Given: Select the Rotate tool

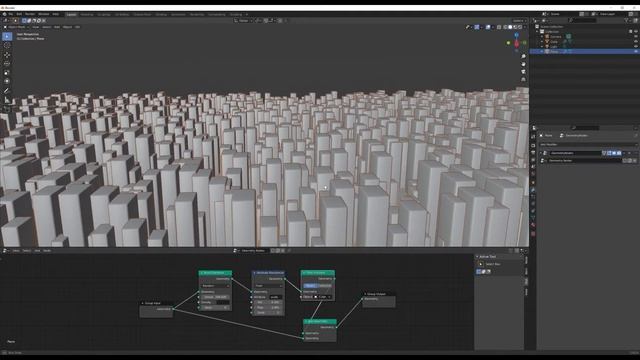Looking at the screenshot, I should point(7,64).
